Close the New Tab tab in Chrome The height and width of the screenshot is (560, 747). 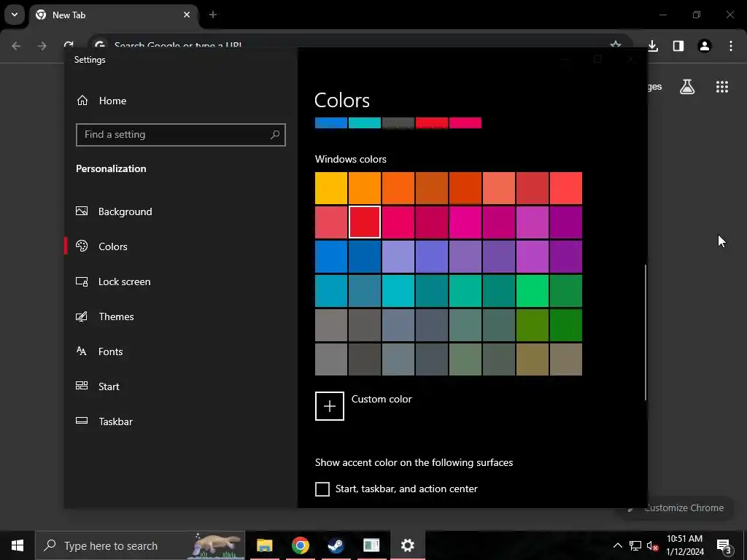pyautogui.click(x=187, y=15)
